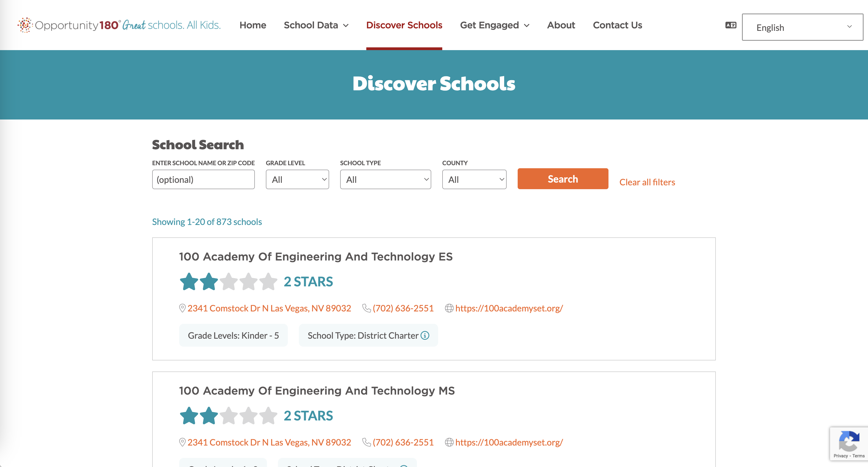Call MS school phone number link
The image size is (868, 467).
pos(403,442)
